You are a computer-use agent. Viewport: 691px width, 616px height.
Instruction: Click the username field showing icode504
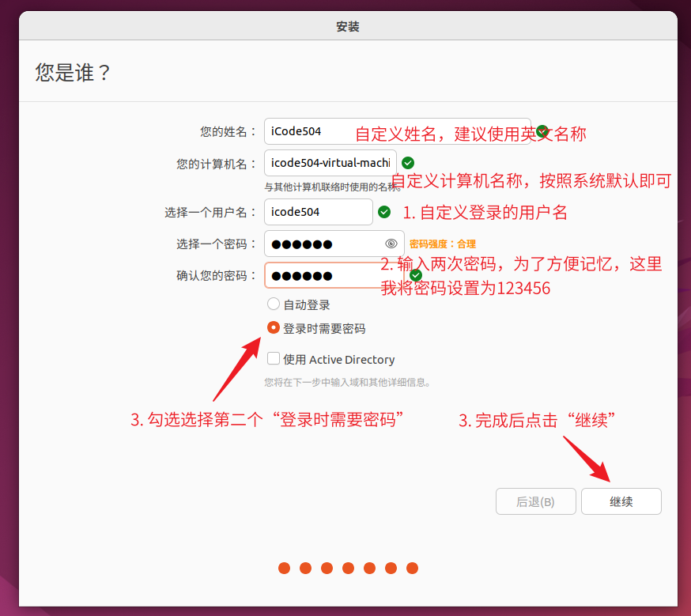(318, 212)
